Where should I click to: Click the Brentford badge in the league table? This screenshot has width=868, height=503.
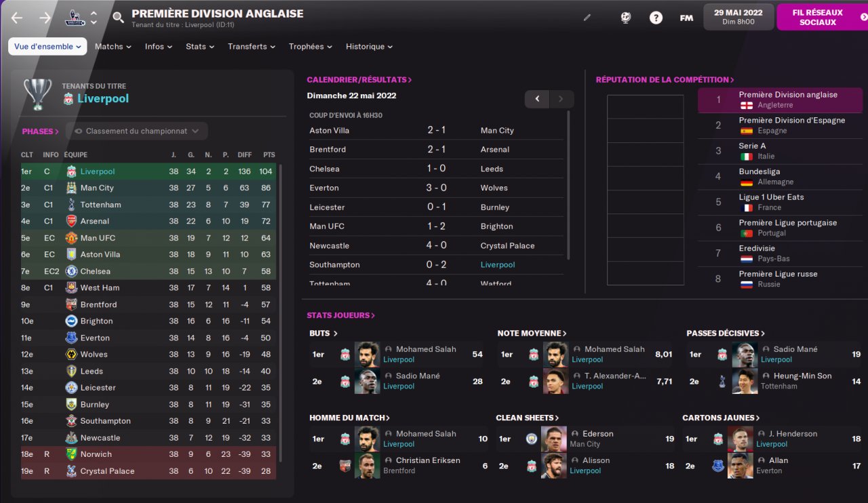tap(71, 304)
